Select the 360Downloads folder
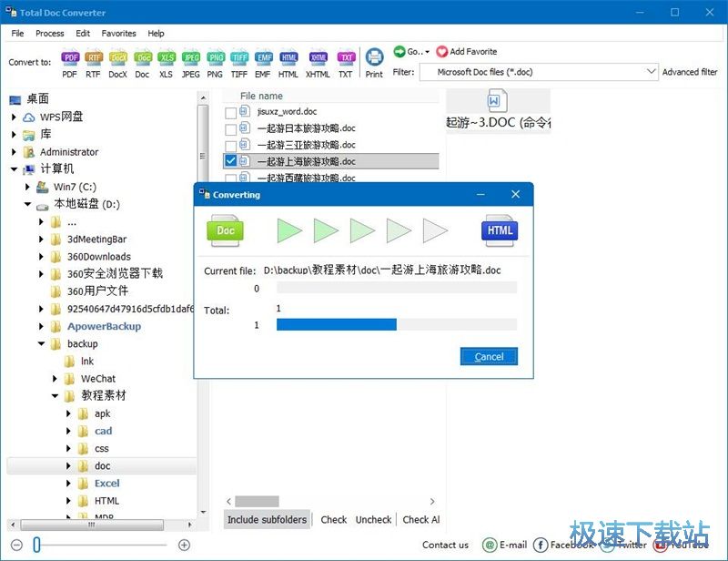Viewport: 728px width, 561px height. click(99, 257)
